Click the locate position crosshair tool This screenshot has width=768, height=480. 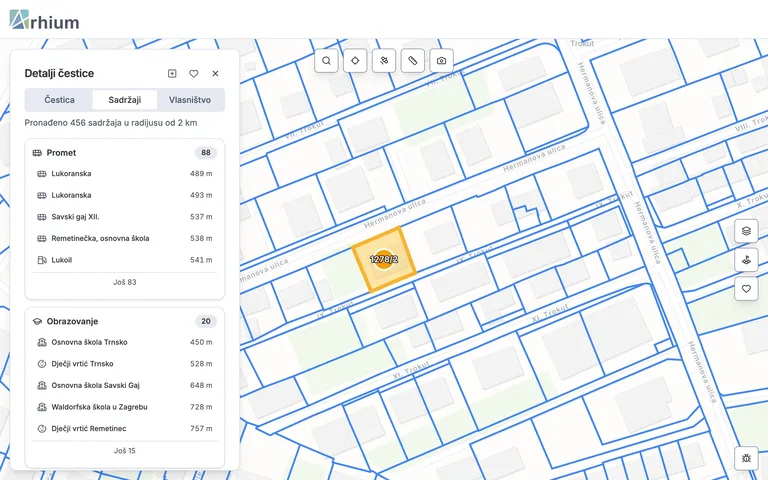[355, 61]
